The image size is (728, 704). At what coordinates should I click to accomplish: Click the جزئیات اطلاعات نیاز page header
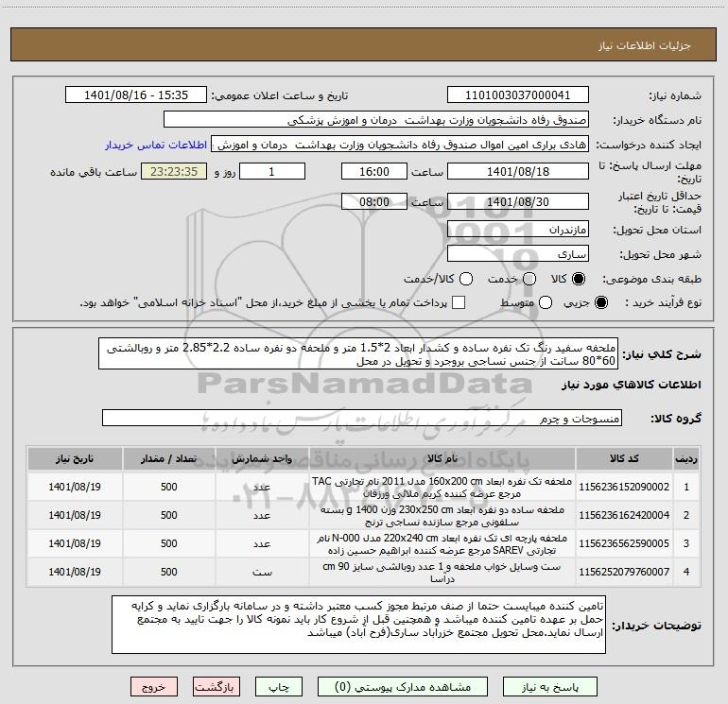point(644,45)
